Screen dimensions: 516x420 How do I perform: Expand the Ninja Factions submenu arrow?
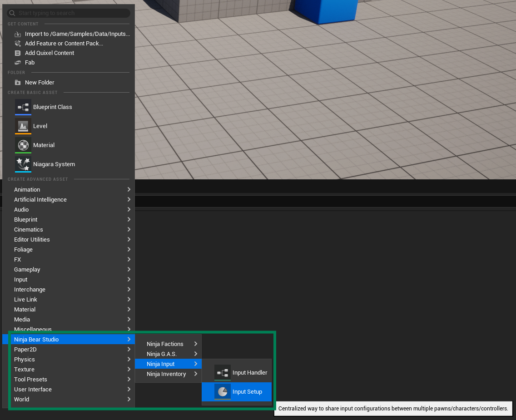196,344
